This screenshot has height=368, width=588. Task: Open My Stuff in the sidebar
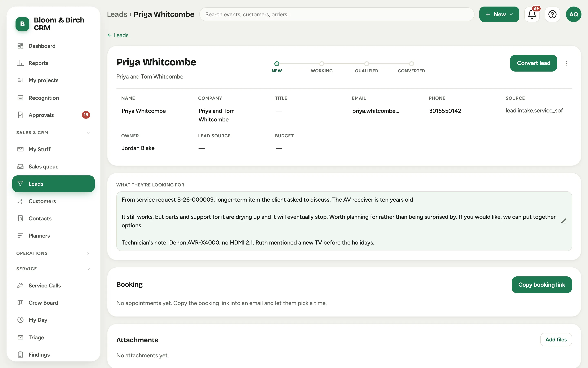point(53,149)
